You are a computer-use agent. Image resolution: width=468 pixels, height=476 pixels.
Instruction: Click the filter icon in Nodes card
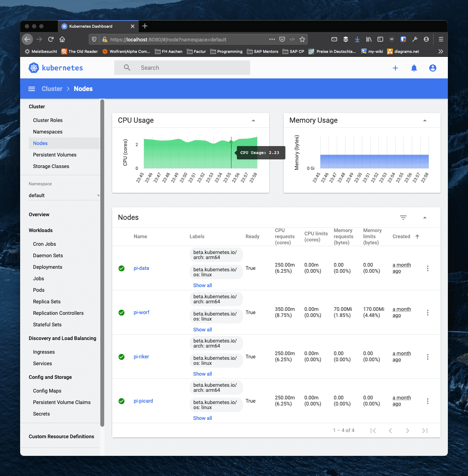click(403, 218)
